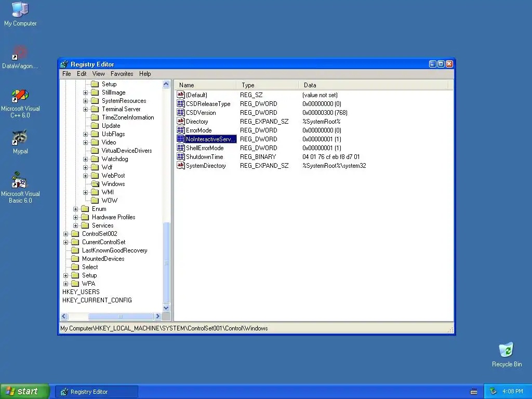Select the HKEY_USERS root key

[81, 292]
